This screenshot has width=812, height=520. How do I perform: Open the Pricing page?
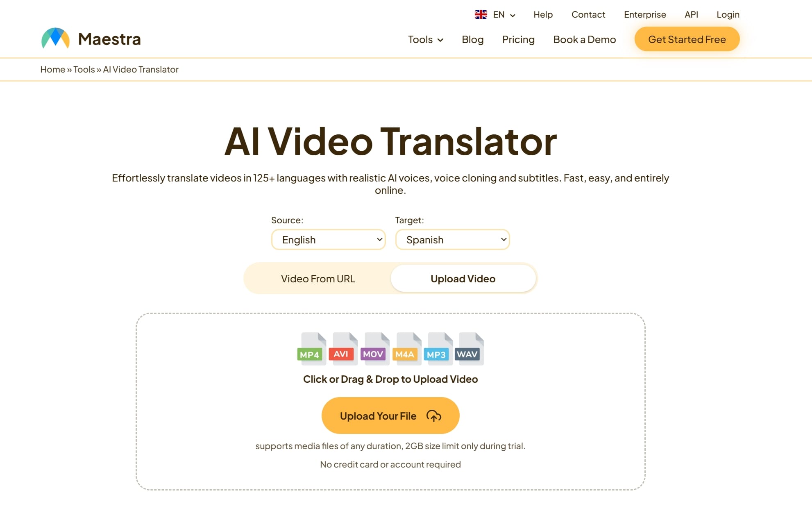pyautogui.click(x=518, y=39)
